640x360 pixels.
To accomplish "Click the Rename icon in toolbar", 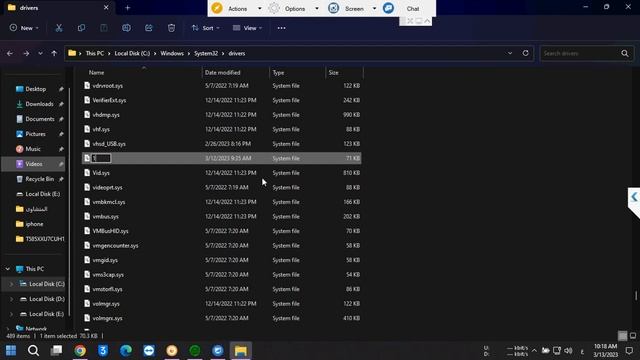I will (x=127, y=28).
